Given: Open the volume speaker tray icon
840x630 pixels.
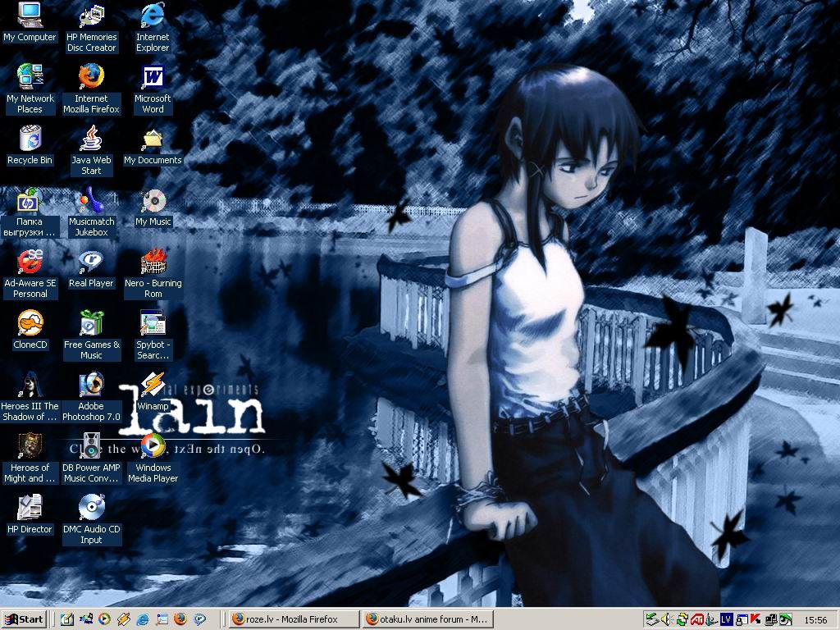Looking at the screenshot, I should (x=667, y=620).
